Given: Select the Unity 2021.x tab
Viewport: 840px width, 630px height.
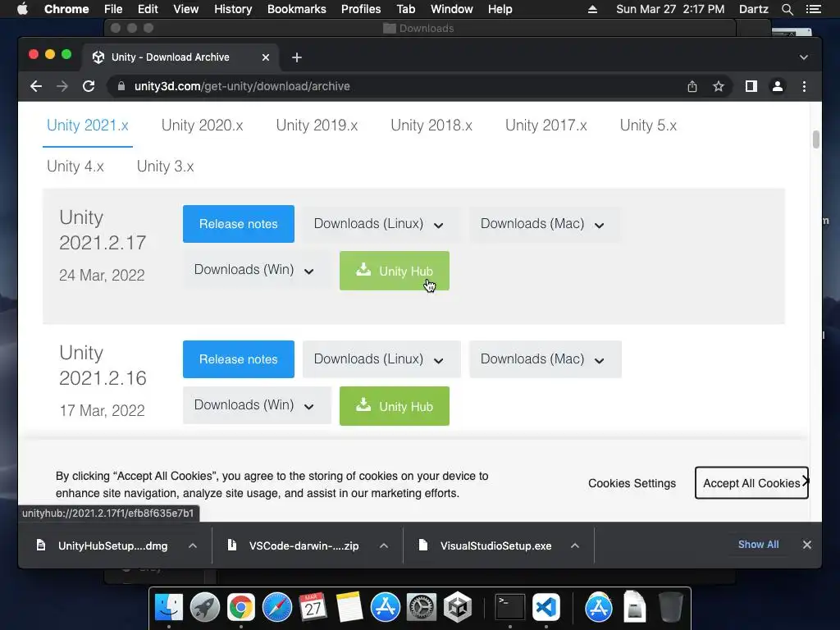Looking at the screenshot, I should tap(87, 126).
